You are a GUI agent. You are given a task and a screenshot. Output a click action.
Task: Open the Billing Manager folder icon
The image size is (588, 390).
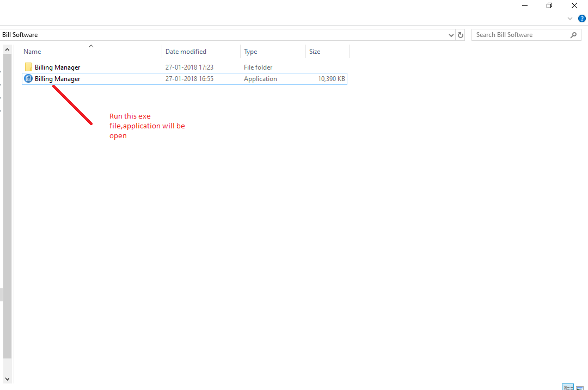(x=28, y=67)
